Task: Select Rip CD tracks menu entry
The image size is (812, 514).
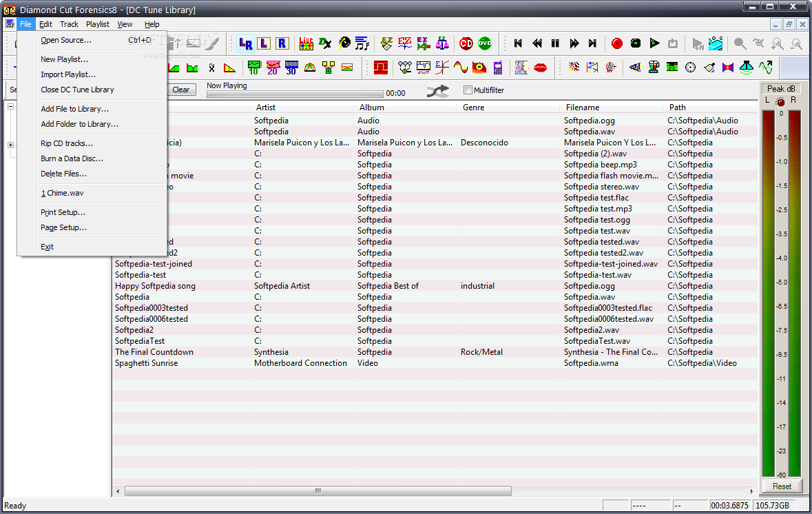Action: click(x=92, y=143)
